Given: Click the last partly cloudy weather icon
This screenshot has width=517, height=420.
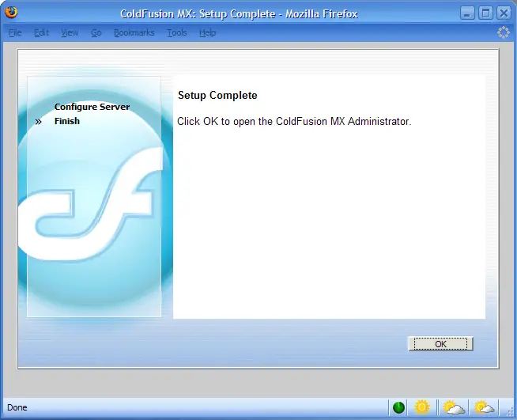Looking at the screenshot, I should 484,407.
